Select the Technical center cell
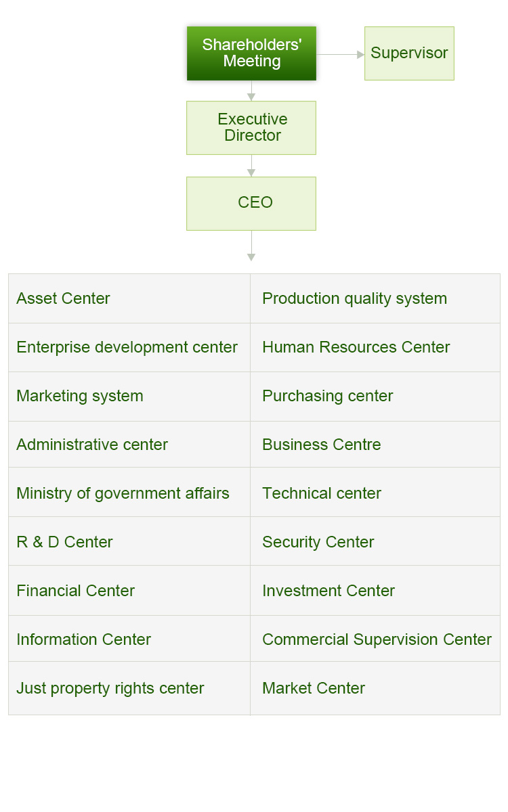This screenshot has height=812, width=508. click(x=375, y=493)
